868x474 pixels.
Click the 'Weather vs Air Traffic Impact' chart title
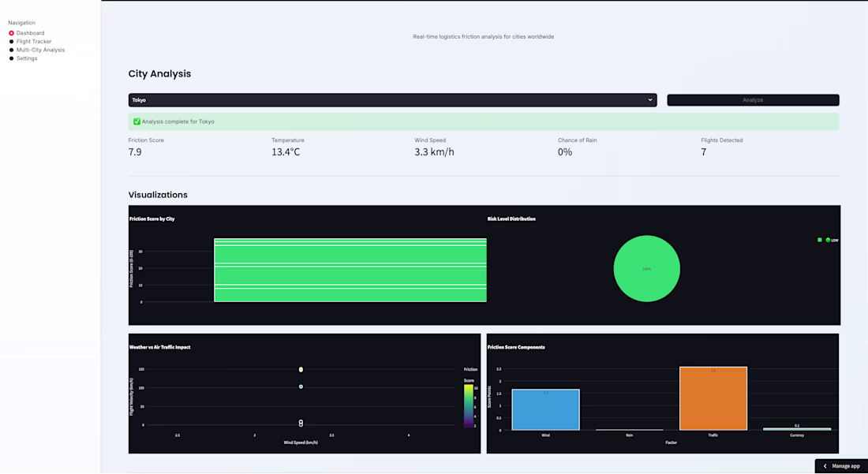pos(160,347)
